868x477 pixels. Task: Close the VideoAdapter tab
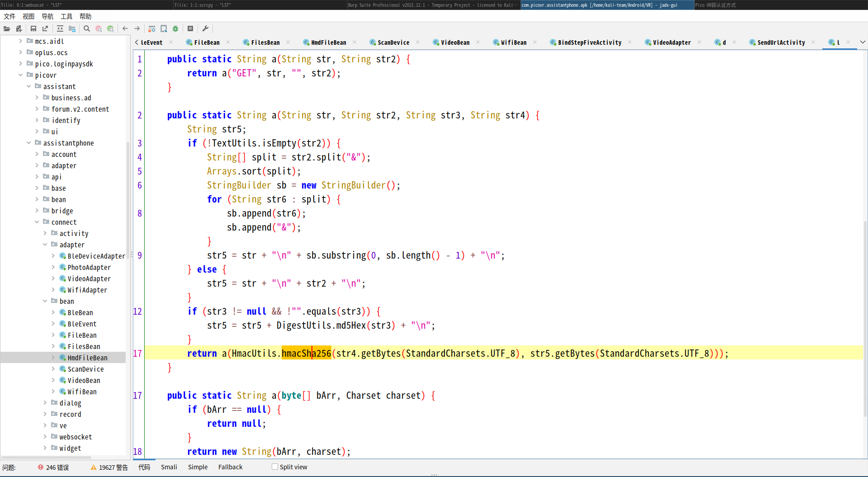tap(699, 42)
